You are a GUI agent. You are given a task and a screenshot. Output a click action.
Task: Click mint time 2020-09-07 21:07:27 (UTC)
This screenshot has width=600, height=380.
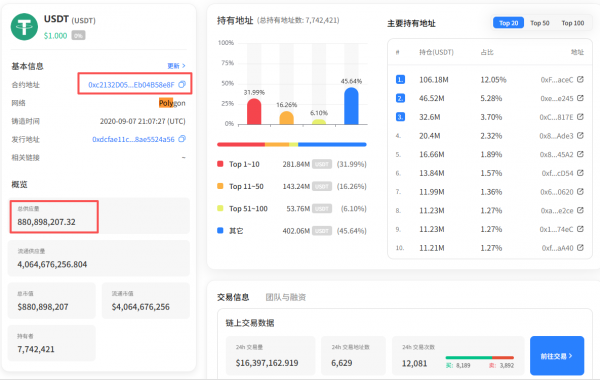143,121
